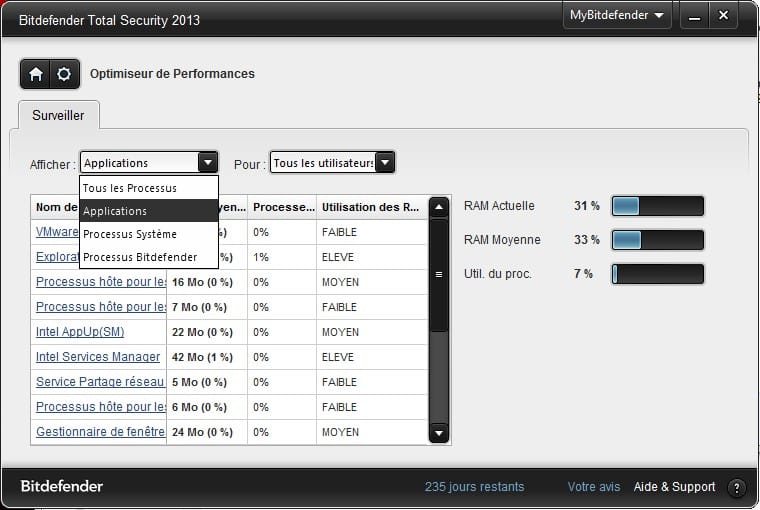Click the help question mark icon

[x=736, y=488]
